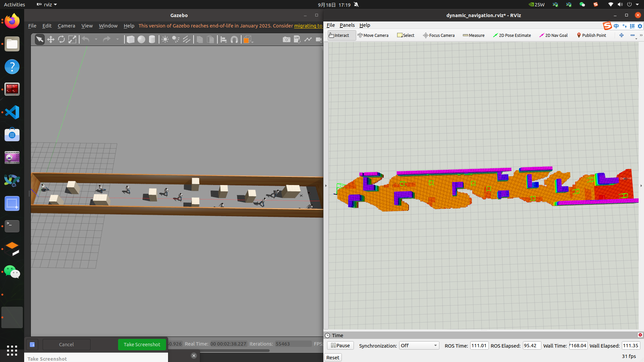Add a point light in Gazebo
Image resolution: width=644 pixels, height=362 pixels.
165,40
